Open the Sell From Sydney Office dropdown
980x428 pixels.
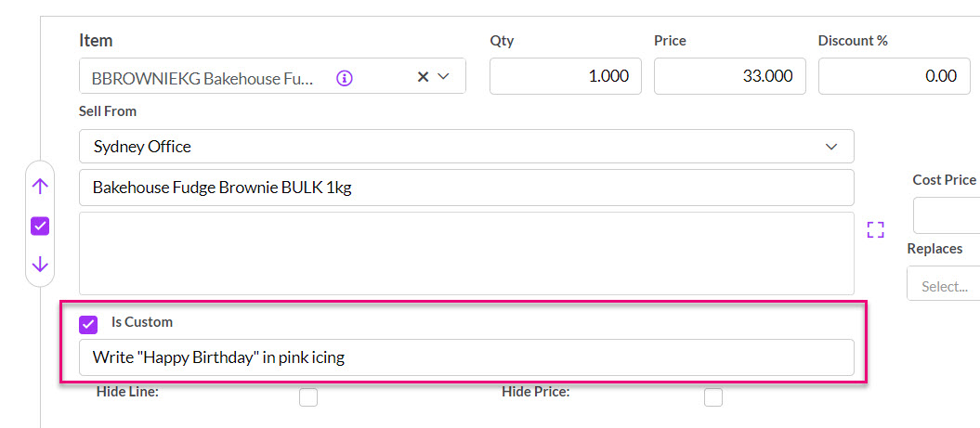(x=466, y=146)
